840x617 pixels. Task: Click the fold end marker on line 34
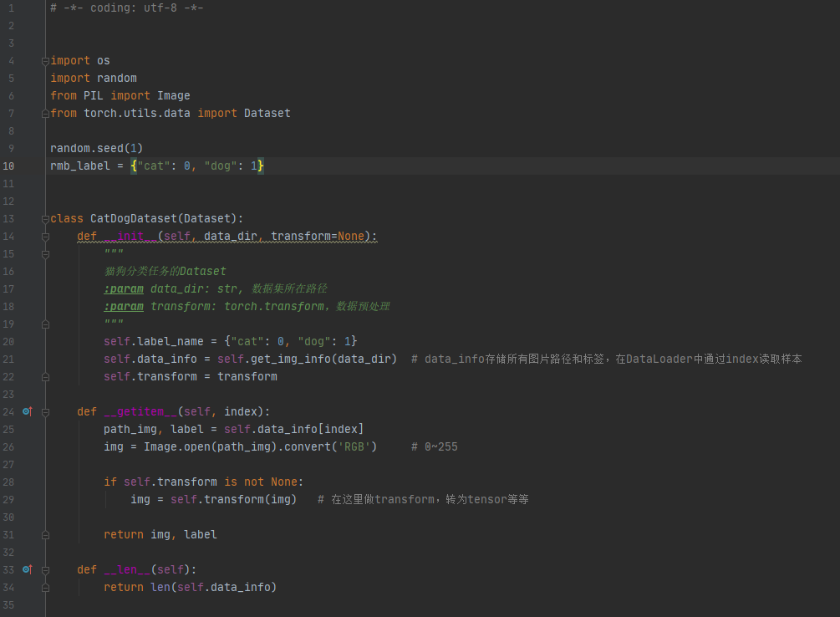pos(45,588)
